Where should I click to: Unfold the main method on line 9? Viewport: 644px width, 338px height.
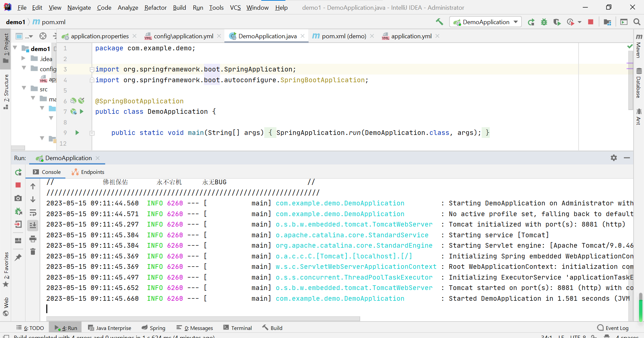point(92,133)
